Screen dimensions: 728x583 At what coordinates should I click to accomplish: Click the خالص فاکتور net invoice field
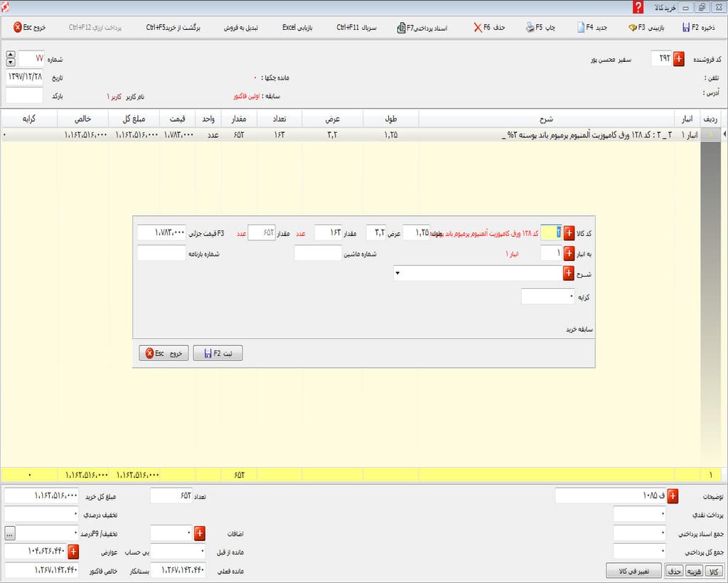point(42,570)
